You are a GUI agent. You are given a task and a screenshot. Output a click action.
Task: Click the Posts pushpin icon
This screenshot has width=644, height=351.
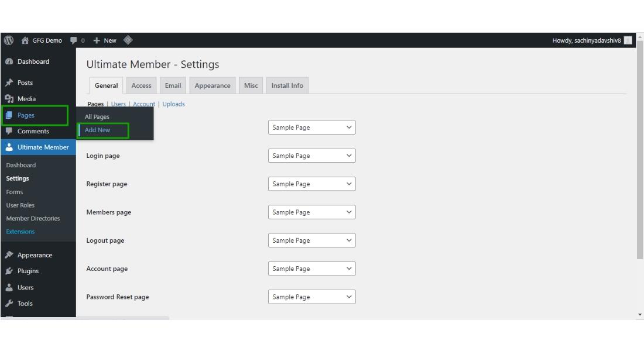[9, 82]
